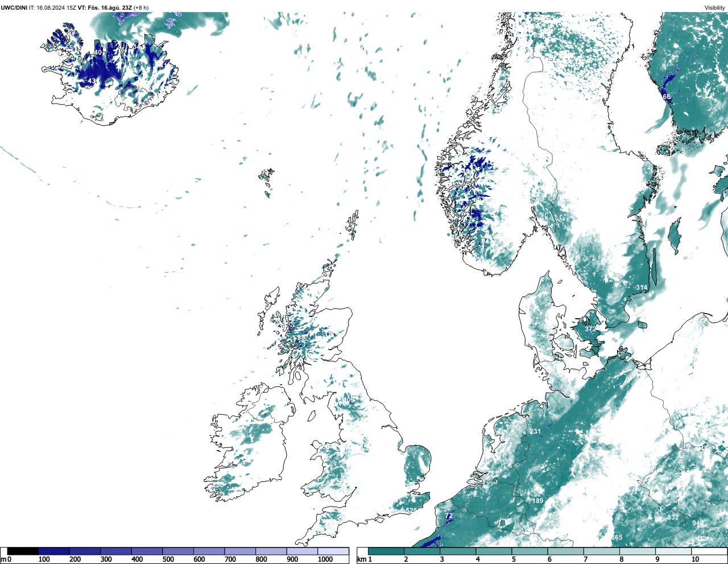Click the dark teal 1–2 km legend swatch
This screenshot has height=564, width=728.
386,551
